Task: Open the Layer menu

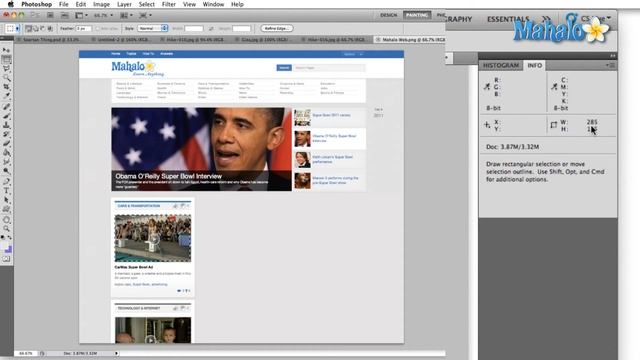Action: click(124, 4)
